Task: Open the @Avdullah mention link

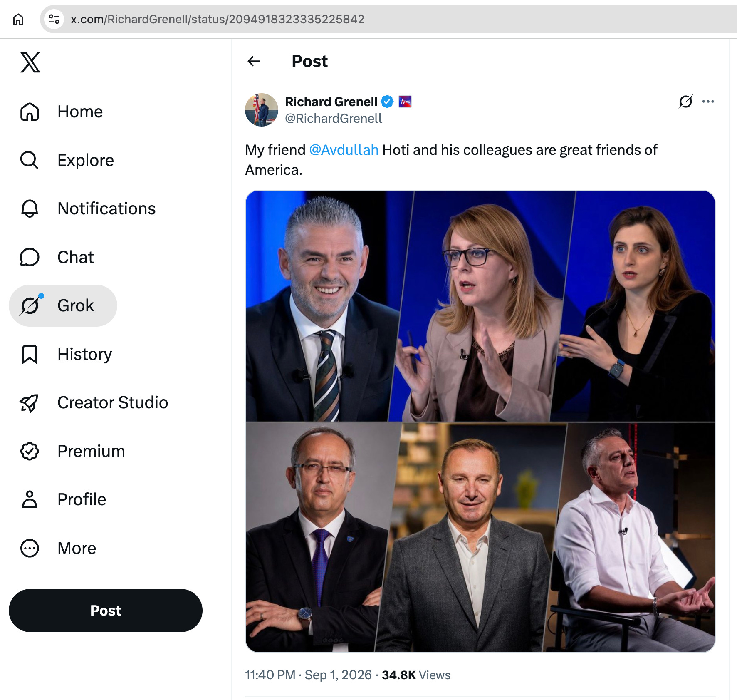Action: tap(344, 150)
